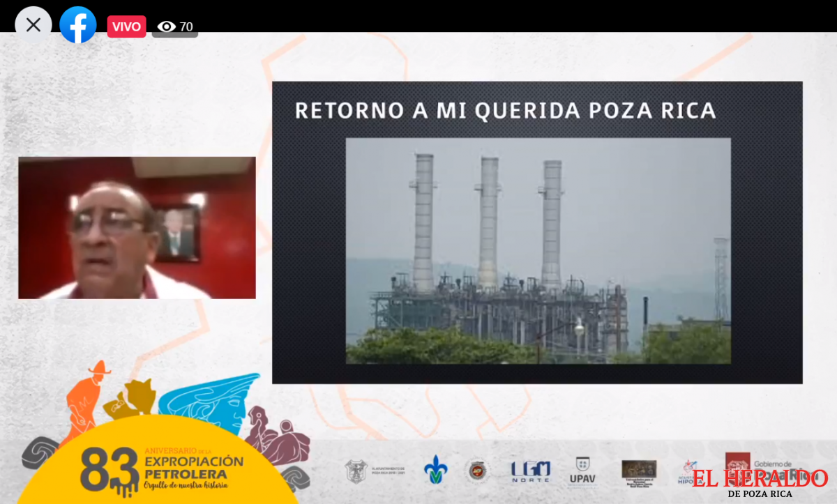This screenshot has height=504, width=837.
Task: Click the refinery photo in the slide
Action: 538,250
